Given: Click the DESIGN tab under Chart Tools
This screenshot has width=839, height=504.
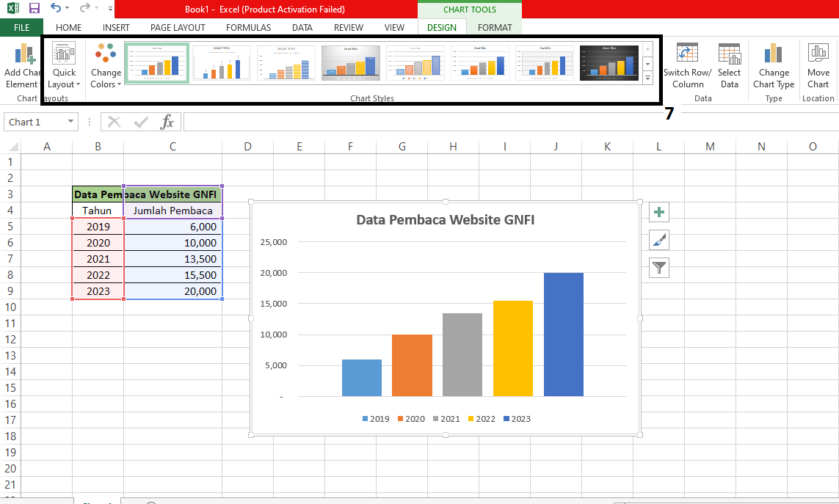Looking at the screenshot, I should (x=442, y=27).
